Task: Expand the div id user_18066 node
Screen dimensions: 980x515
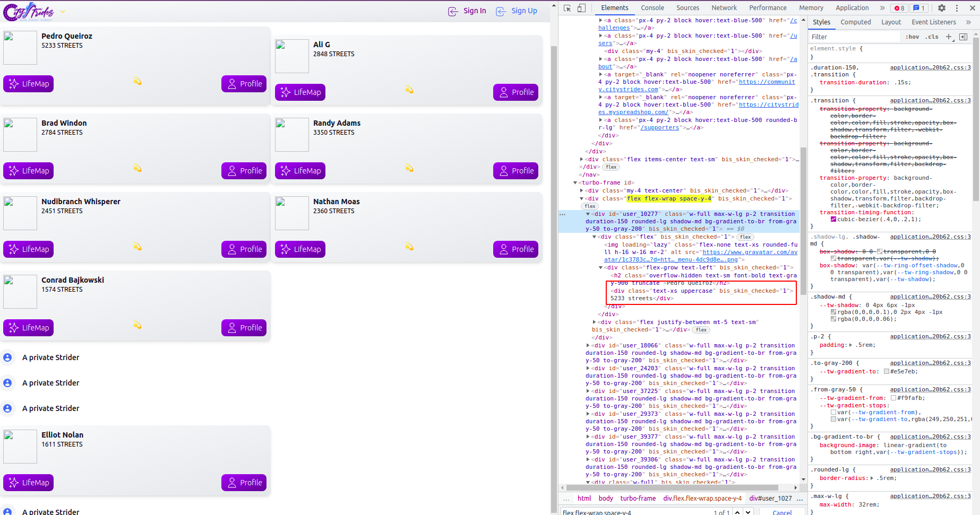Action: (x=588, y=345)
